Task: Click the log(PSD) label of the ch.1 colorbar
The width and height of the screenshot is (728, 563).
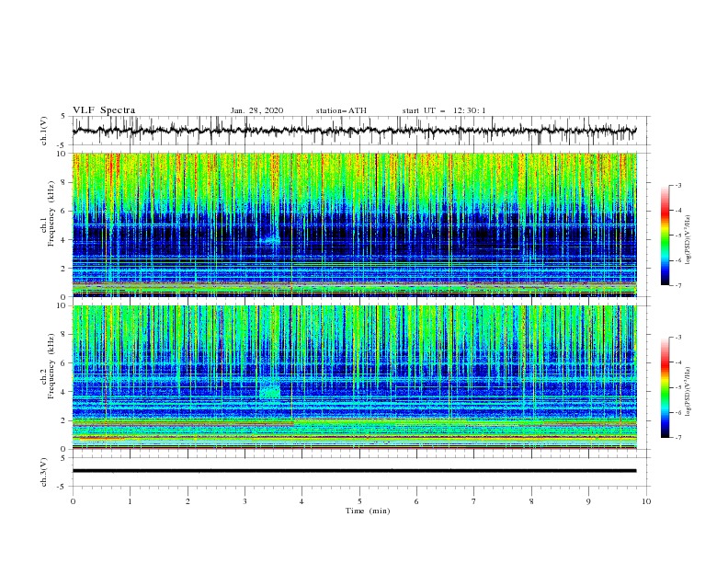Action: [688, 239]
